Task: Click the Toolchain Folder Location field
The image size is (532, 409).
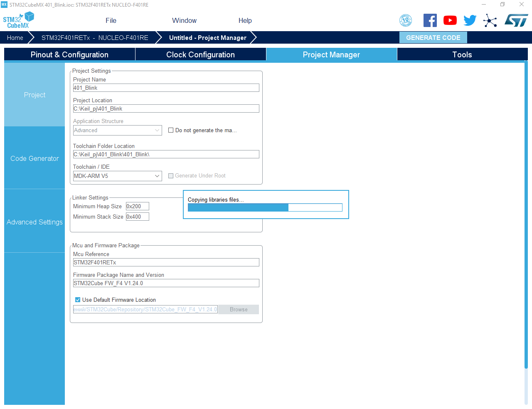Action: 166,154
